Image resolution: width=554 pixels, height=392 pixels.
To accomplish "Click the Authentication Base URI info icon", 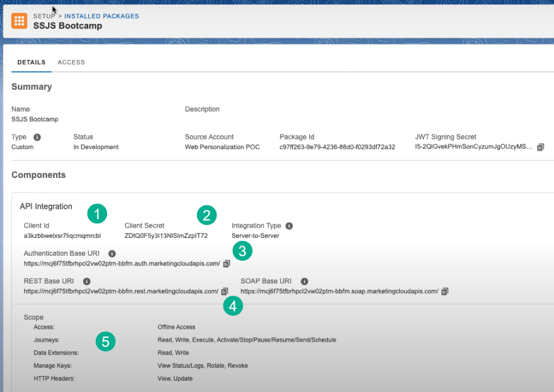I will tap(112, 254).
